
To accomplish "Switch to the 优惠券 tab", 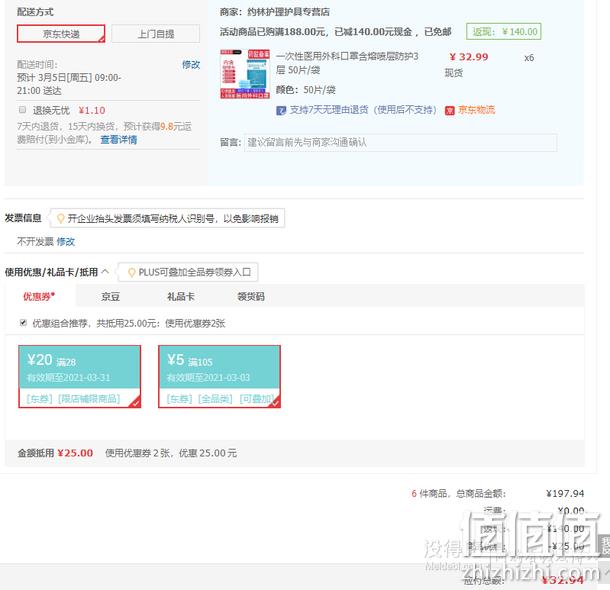I will 39,297.
